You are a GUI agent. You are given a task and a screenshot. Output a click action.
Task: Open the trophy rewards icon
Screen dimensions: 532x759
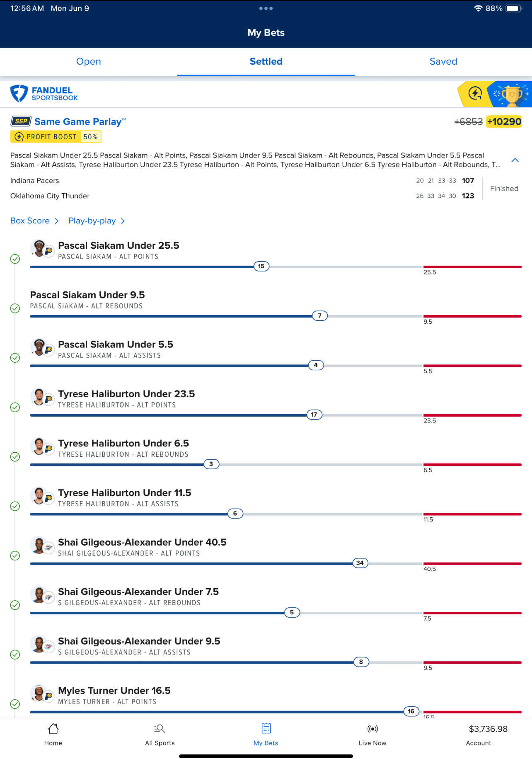point(512,95)
